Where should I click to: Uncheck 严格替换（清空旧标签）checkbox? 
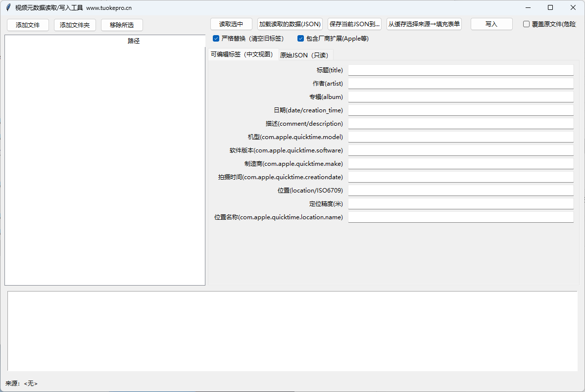pos(216,39)
